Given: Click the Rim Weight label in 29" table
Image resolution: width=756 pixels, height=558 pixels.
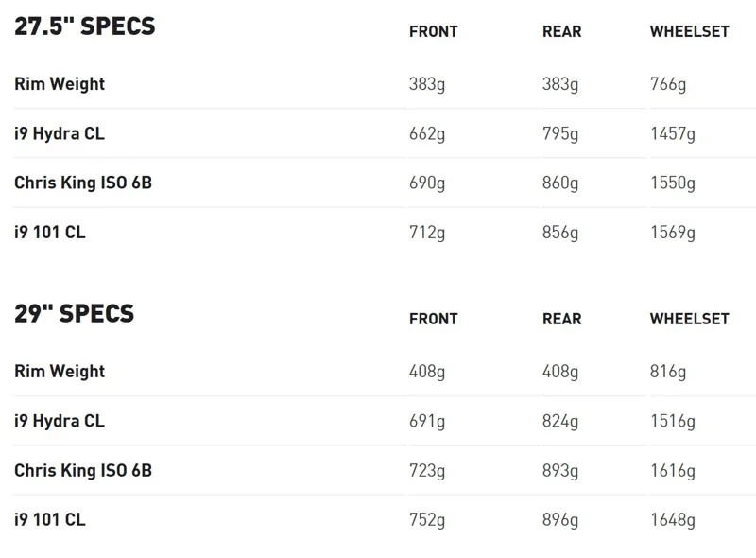Looking at the screenshot, I should pyautogui.click(x=60, y=372).
